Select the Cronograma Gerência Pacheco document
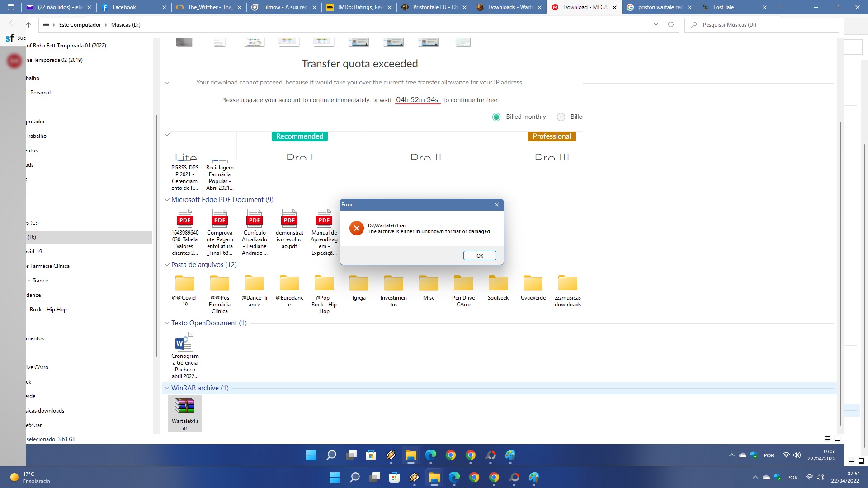 click(185, 355)
